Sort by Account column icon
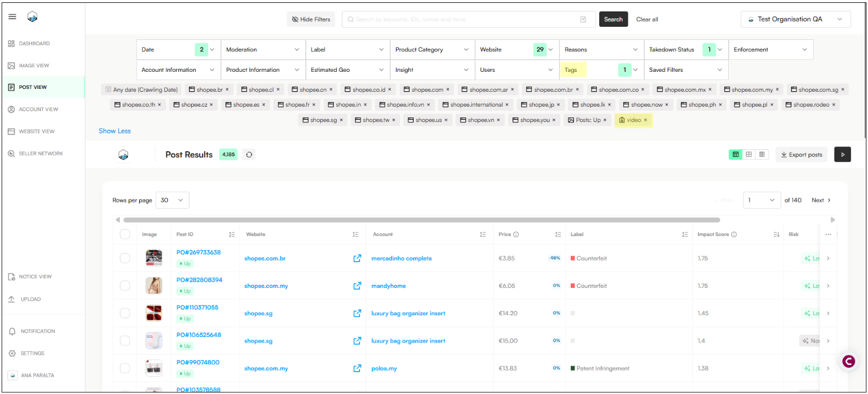 483,234
